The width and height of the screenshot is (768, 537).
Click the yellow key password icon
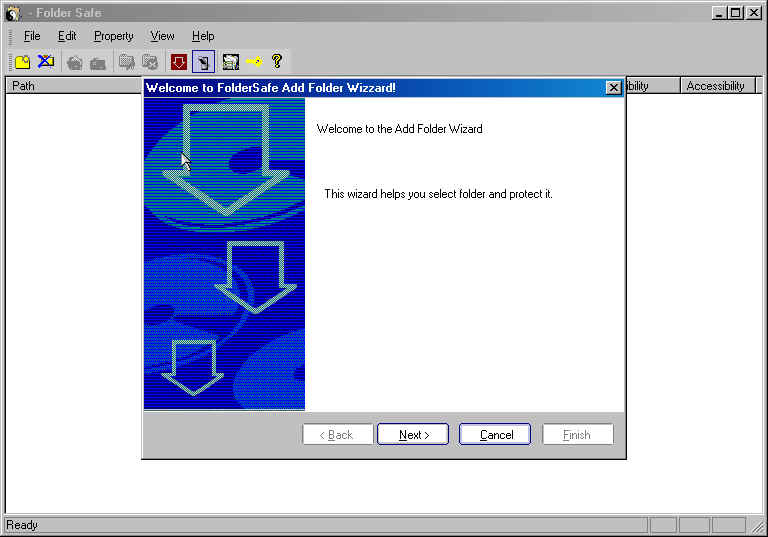[254, 62]
